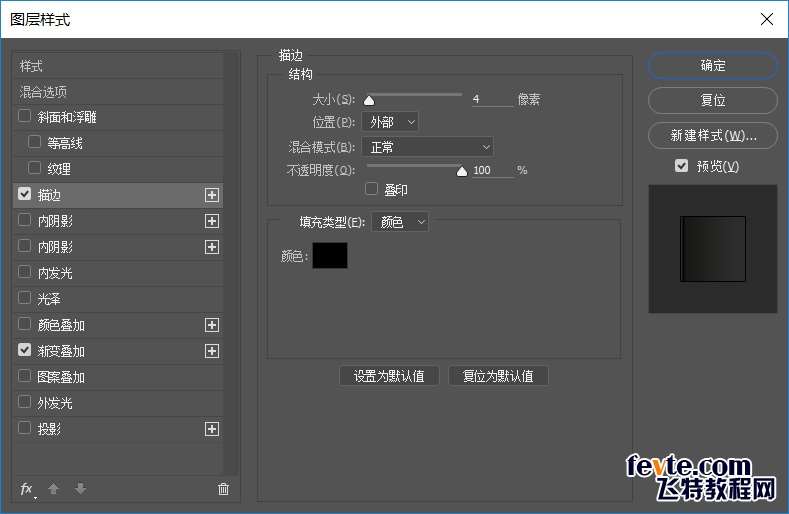Click the 不透明度(O): label text
Viewport: 789px width, 514px height.
tap(321, 170)
